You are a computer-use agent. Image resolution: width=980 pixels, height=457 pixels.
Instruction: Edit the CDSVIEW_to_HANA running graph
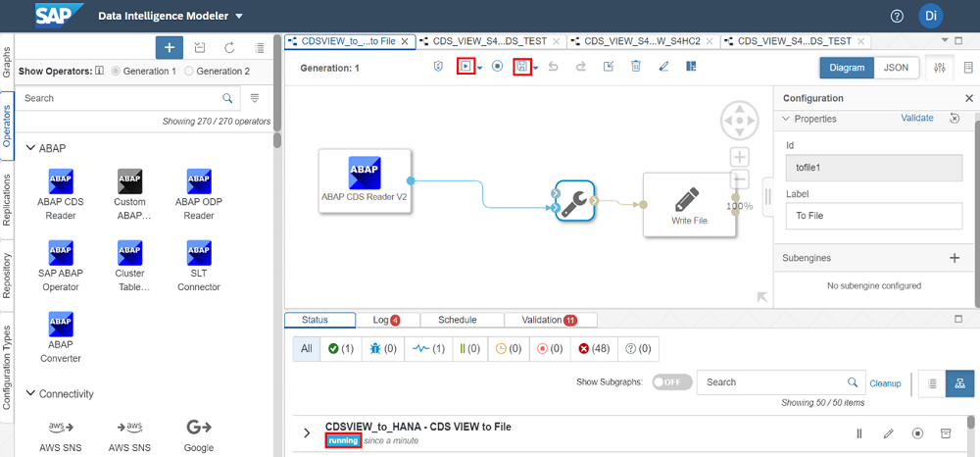pyautogui.click(x=888, y=433)
